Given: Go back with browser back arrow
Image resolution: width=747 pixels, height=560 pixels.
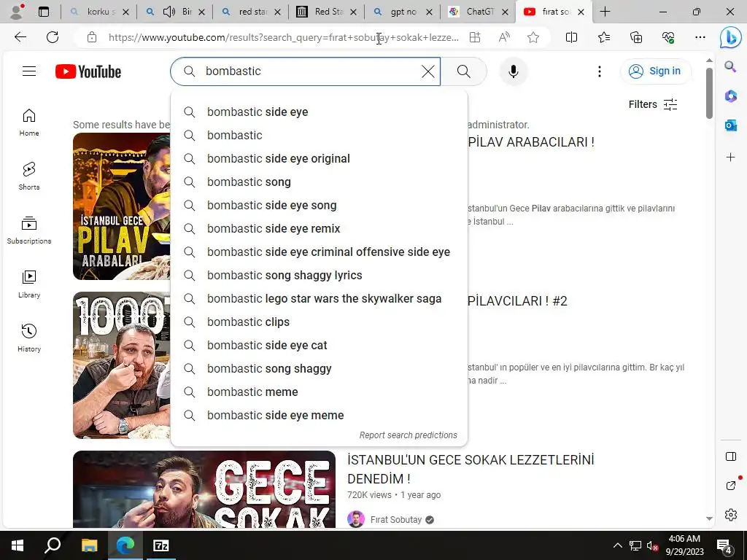Looking at the screenshot, I should pyautogui.click(x=20, y=37).
